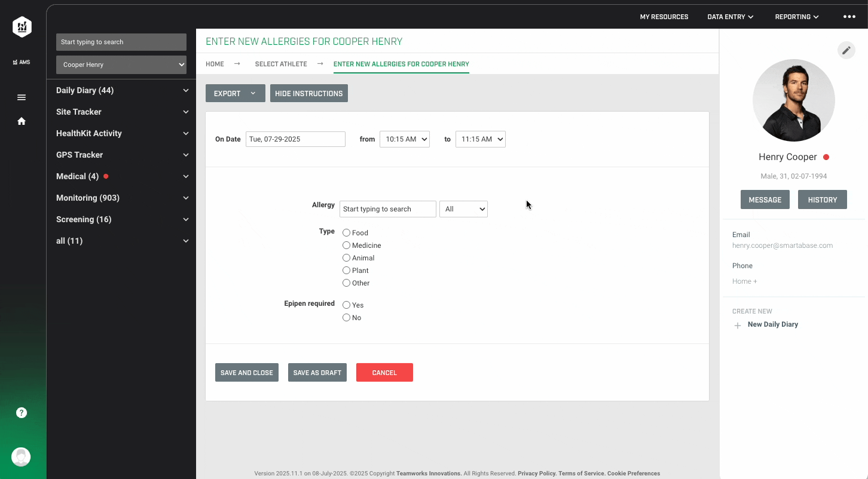Click the On Date field showing Tue, 07-29-2025
Screen dimensions: 868x479
pyautogui.click(x=295, y=139)
